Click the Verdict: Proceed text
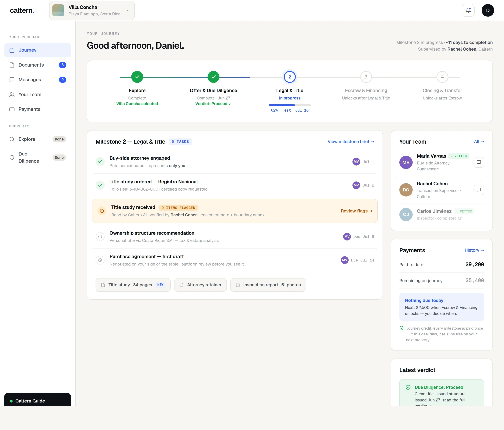 (x=213, y=104)
